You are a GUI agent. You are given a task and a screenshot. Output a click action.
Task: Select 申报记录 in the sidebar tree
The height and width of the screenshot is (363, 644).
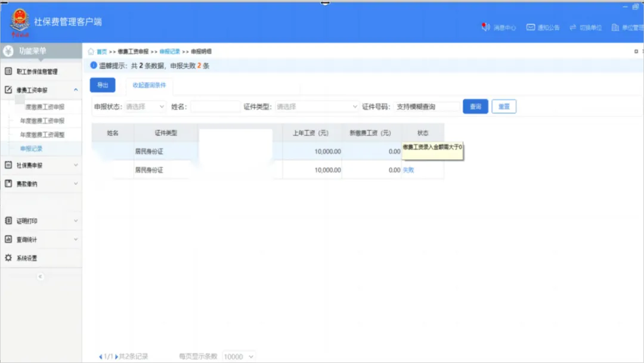click(x=31, y=148)
